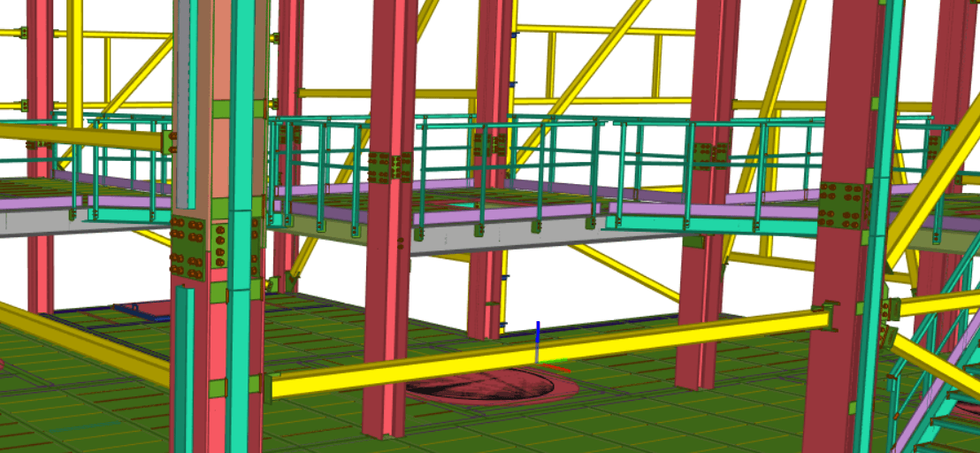Pick the end plate at the yellow beam's right end
Image resolution: width=980 pixels, height=453 pixels.
coord(831,315)
